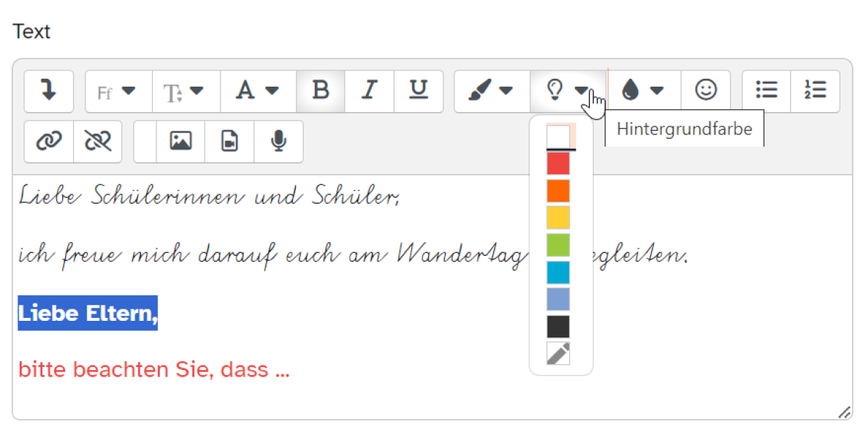Remove link using the unlink icon
The height and width of the screenshot is (435, 868).
click(98, 142)
